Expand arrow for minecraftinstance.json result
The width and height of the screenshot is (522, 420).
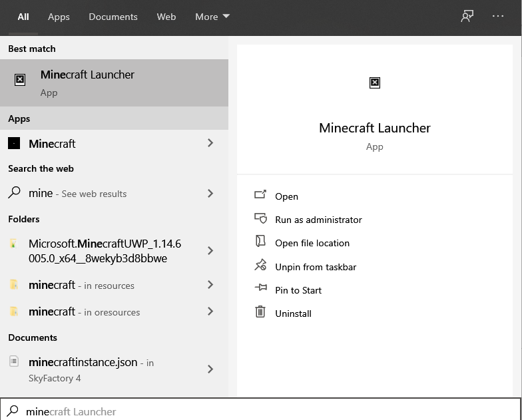pos(210,369)
